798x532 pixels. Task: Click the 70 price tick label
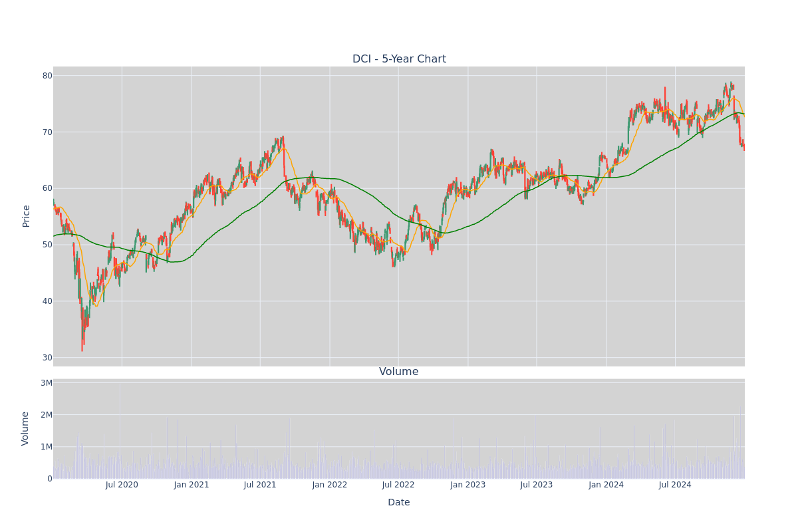[x=47, y=132]
